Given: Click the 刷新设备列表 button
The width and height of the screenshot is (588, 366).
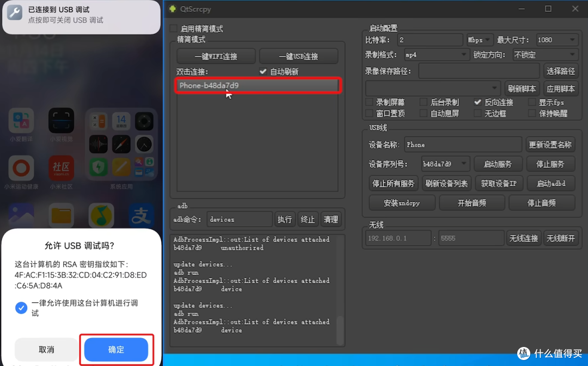Looking at the screenshot, I should 446,183.
